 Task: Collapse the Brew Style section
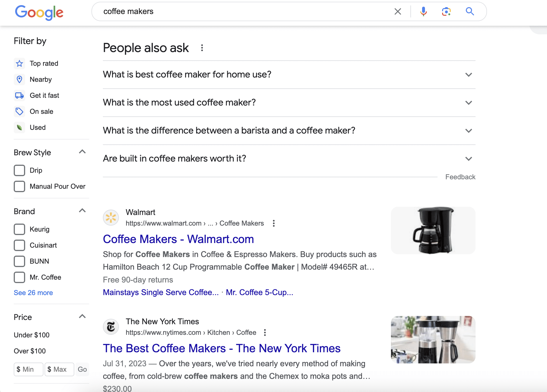pyautogui.click(x=82, y=152)
